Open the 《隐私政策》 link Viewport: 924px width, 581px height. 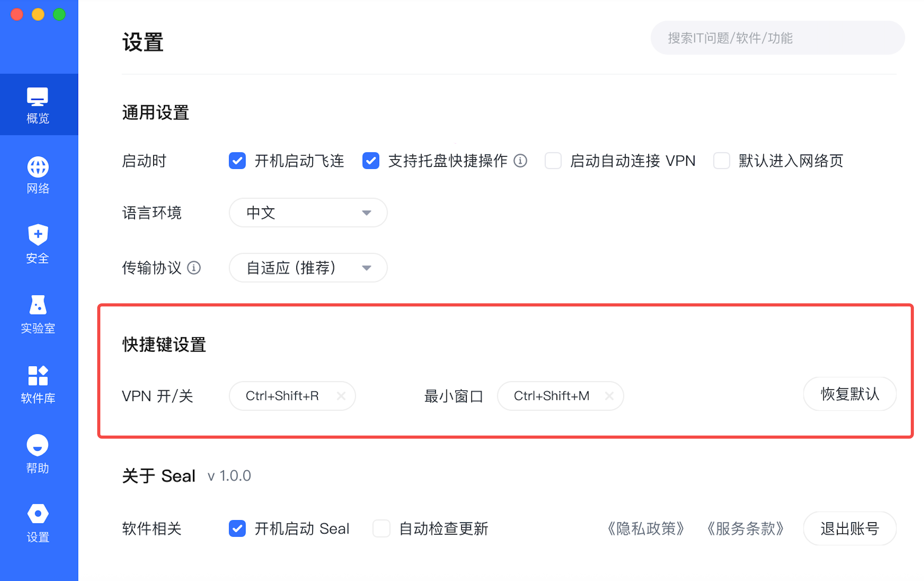(646, 528)
